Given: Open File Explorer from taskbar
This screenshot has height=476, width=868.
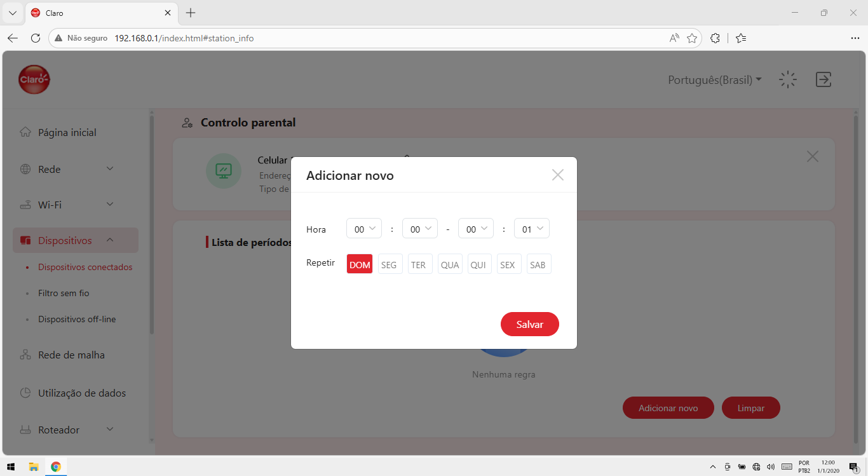Looking at the screenshot, I should (x=34, y=466).
